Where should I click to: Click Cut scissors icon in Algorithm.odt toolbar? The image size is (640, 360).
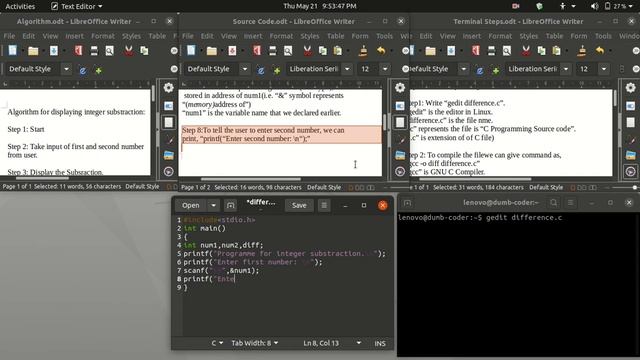click(x=129, y=51)
